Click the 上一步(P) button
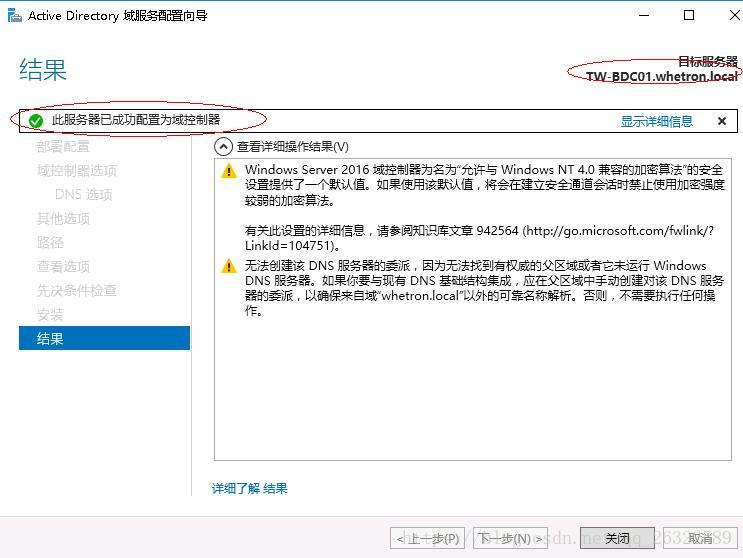 coord(427,538)
